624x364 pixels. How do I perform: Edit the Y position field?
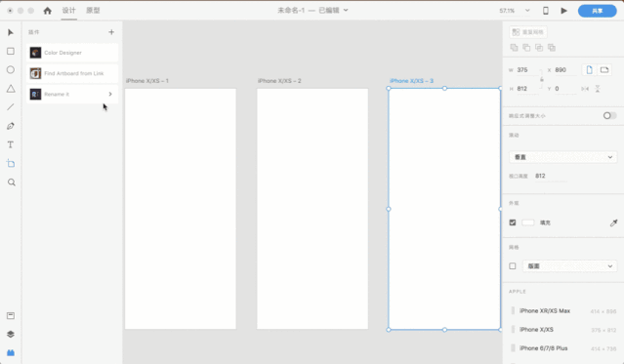tap(565, 89)
